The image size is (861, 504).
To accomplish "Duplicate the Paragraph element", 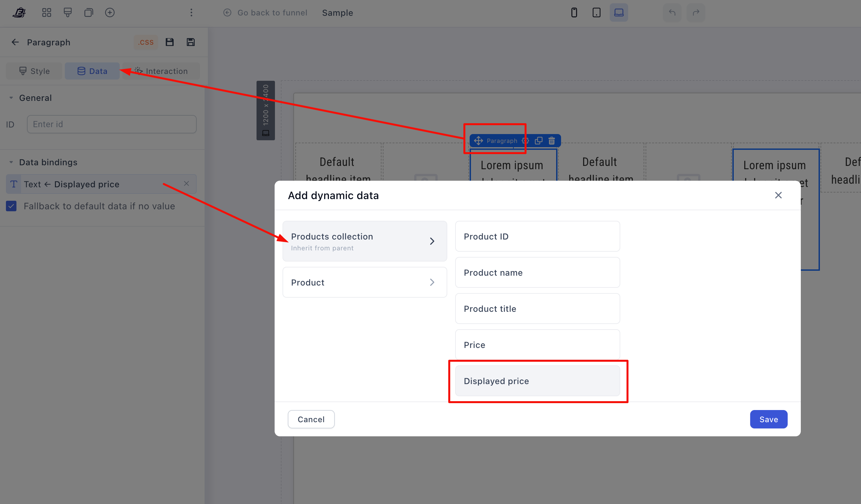I will (538, 141).
